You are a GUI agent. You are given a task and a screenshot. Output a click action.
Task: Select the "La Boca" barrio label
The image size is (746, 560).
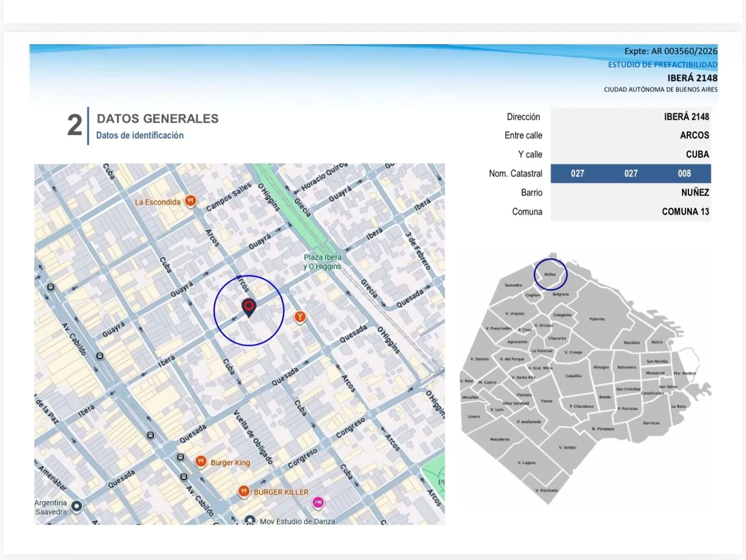pos(678,406)
